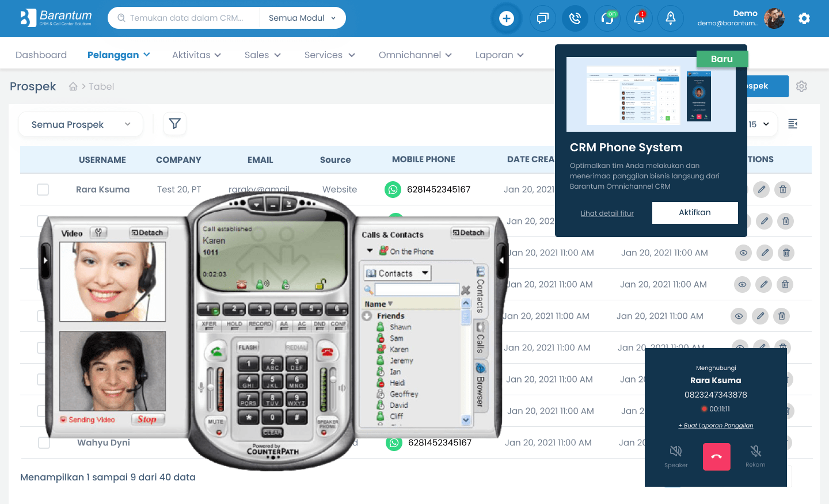Detach the Calls & Contacts panel
The height and width of the screenshot is (504, 829).
(x=469, y=232)
